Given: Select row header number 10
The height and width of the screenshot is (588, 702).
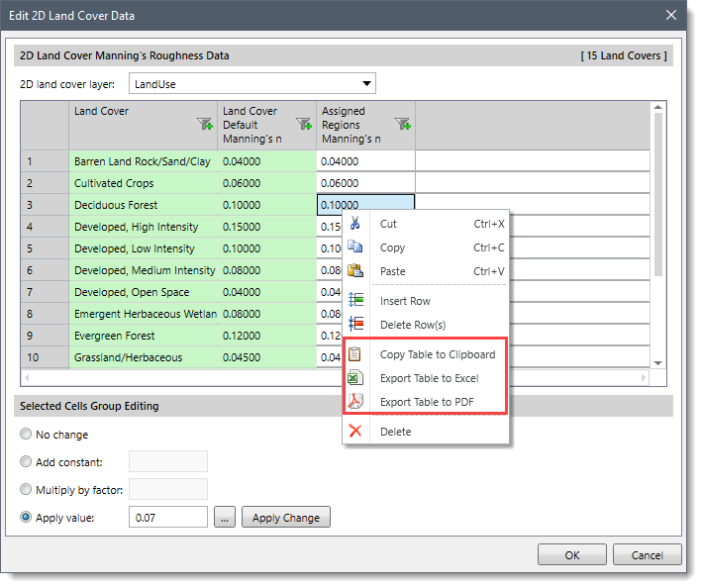Looking at the screenshot, I should (45, 357).
